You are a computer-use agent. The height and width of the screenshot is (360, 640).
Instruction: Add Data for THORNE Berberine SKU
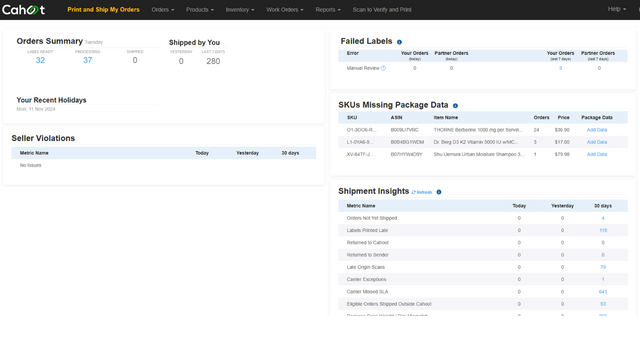pos(597,130)
